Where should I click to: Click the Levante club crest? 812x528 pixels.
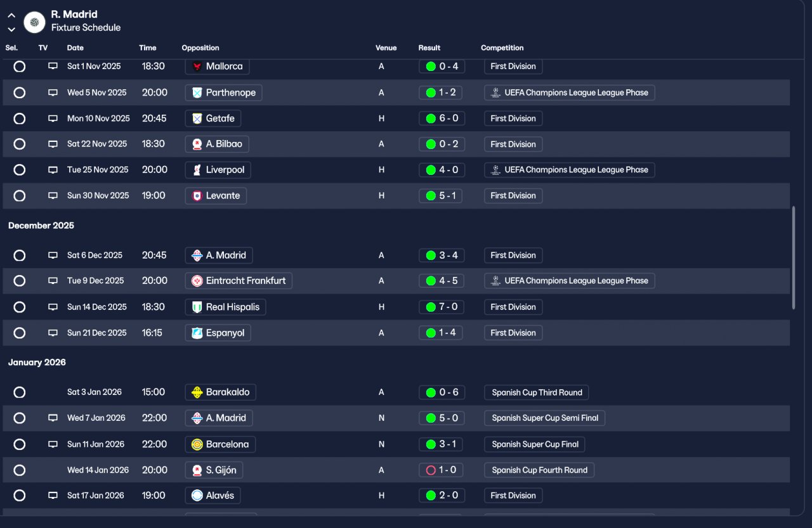(197, 196)
